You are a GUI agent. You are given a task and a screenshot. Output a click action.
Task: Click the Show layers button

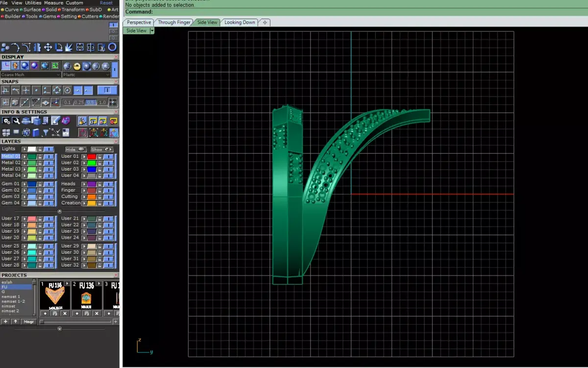click(101, 149)
